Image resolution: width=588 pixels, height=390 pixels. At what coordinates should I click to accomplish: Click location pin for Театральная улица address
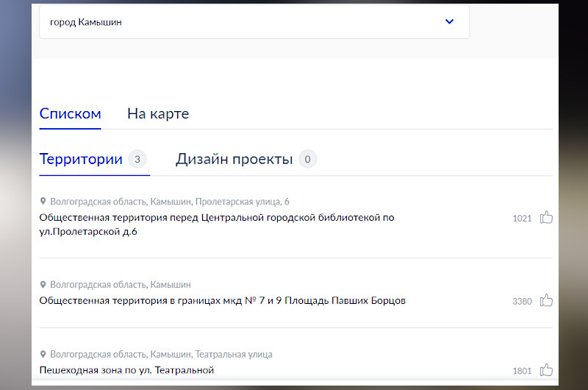pos(43,354)
